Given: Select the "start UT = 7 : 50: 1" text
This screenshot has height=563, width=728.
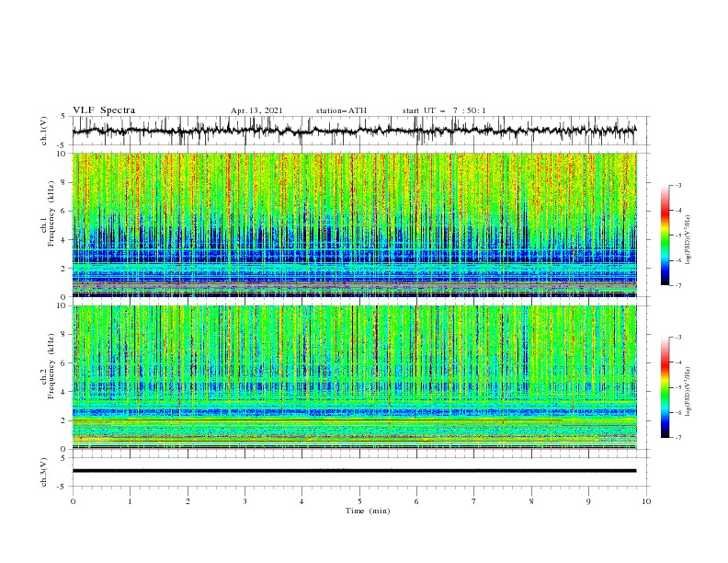Looking at the screenshot, I should pos(444,110).
